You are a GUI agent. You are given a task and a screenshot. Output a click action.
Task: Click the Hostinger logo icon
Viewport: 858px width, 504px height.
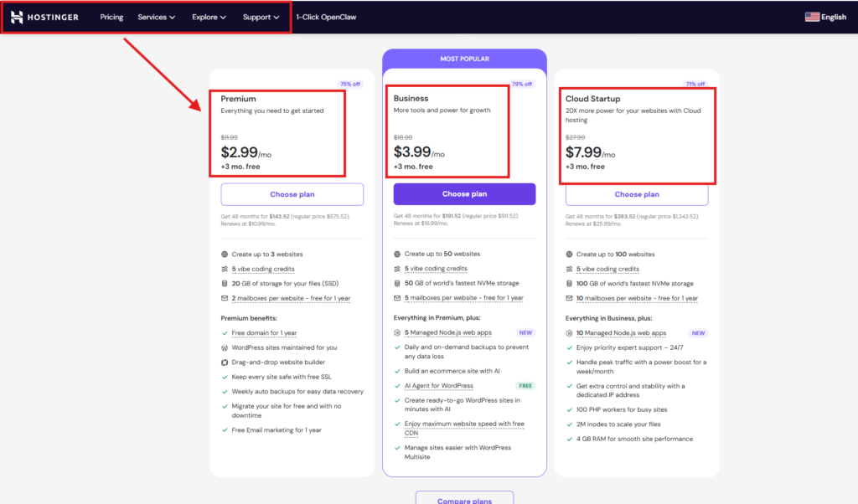[x=17, y=17]
